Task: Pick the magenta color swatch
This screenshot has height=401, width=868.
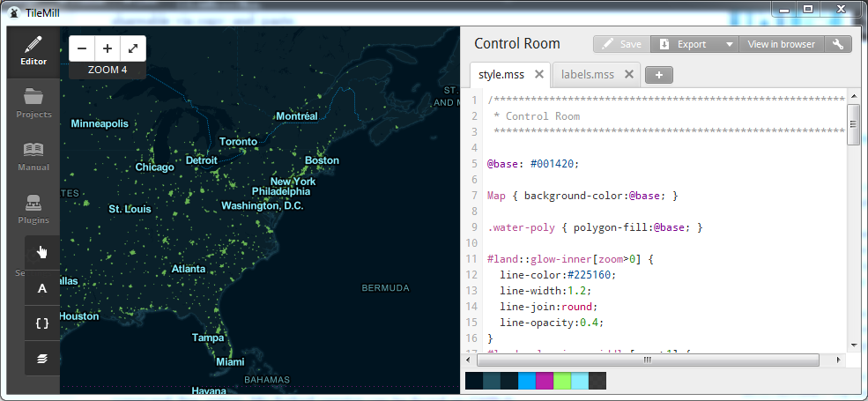Action: 545,381
